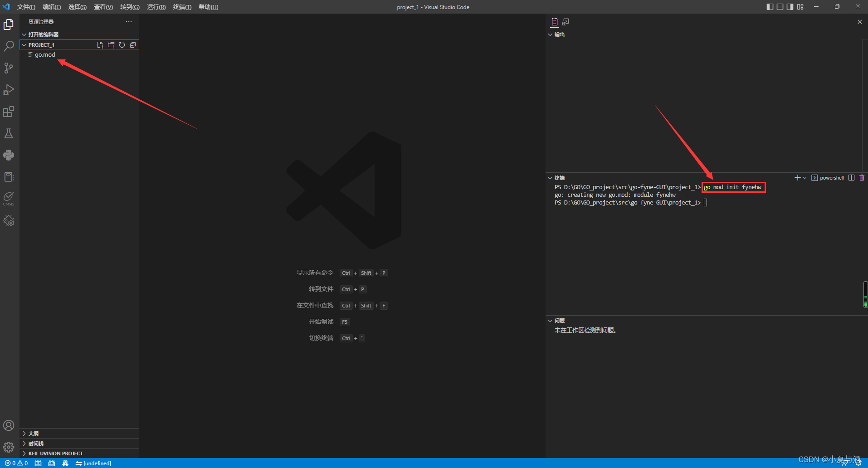Screen dimensions: 868x468
Task: Click the New File icon in PROJECT_1 header
Action: [x=100, y=45]
